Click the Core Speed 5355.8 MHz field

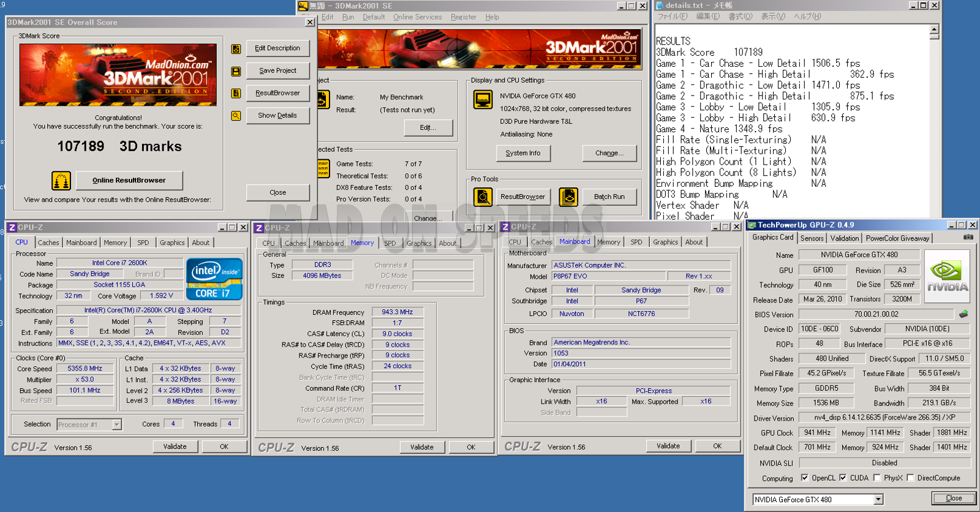[85, 369]
